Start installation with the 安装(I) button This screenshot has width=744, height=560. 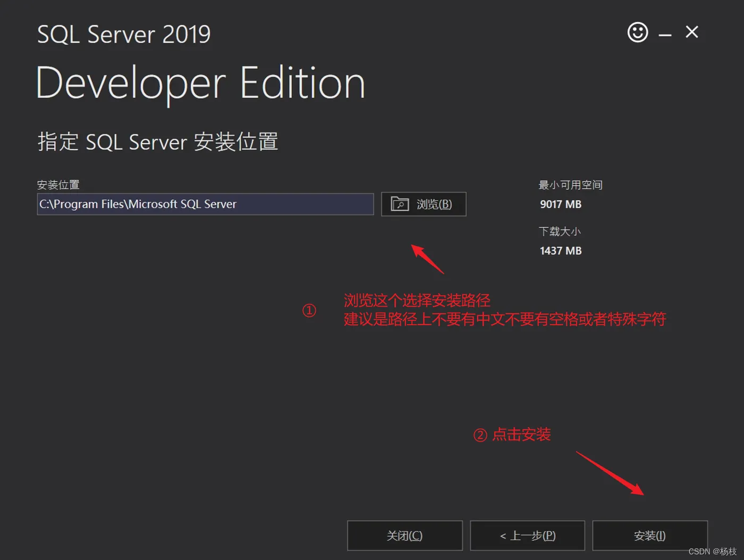coord(650,536)
